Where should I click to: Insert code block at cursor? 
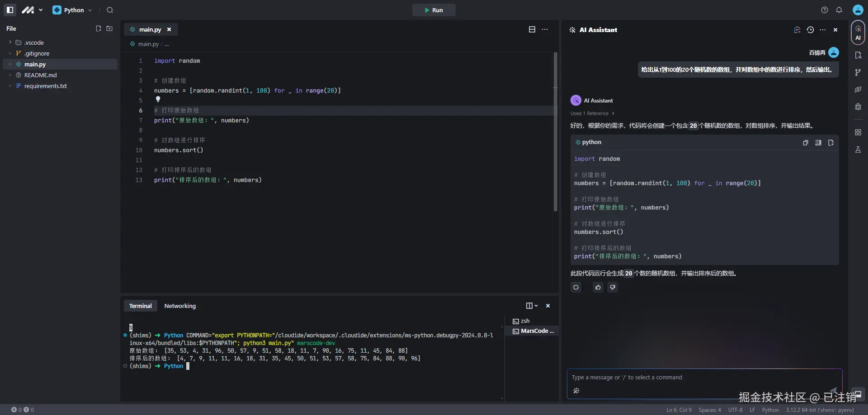point(818,143)
